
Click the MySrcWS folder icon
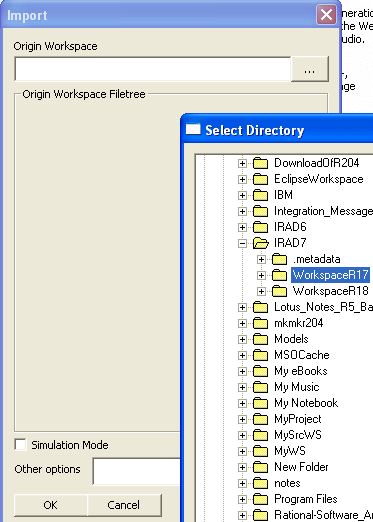pyautogui.click(x=260, y=435)
